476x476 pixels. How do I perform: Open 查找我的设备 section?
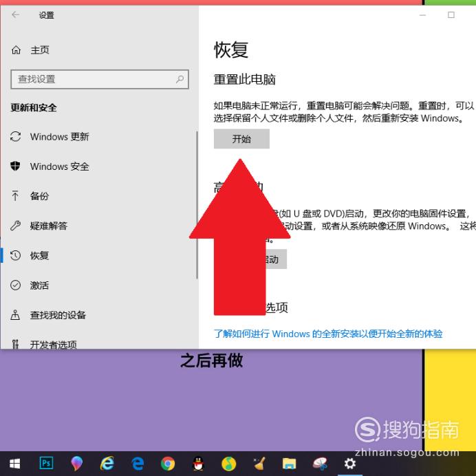(58, 315)
